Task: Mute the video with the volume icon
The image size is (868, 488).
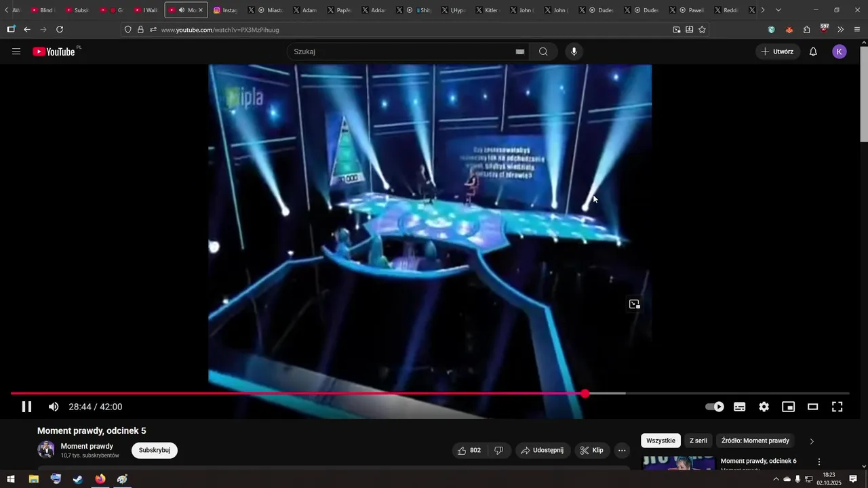Action: tap(54, 407)
